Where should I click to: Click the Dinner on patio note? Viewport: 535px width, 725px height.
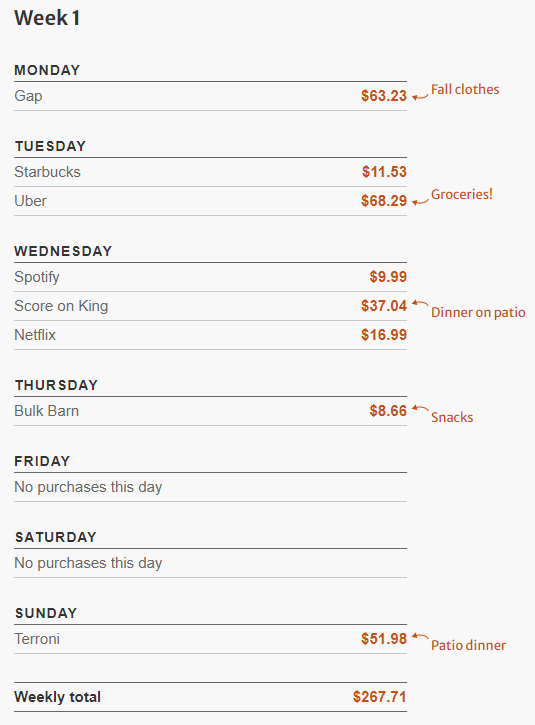[x=478, y=313]
